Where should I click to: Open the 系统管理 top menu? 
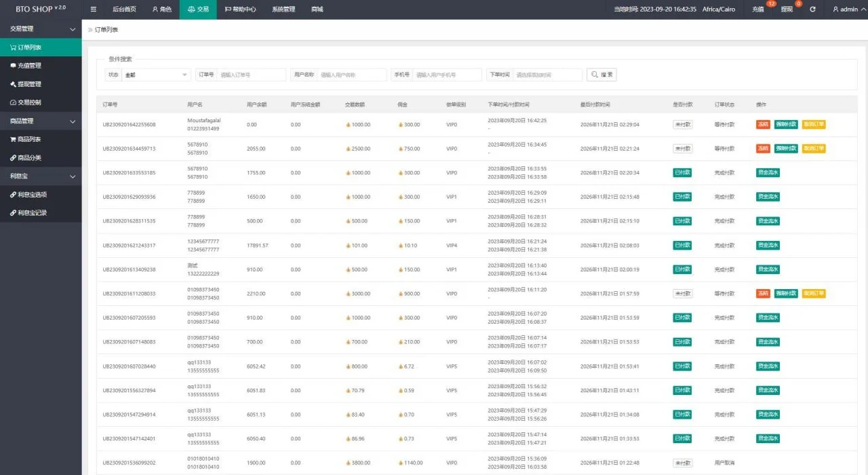283,9
